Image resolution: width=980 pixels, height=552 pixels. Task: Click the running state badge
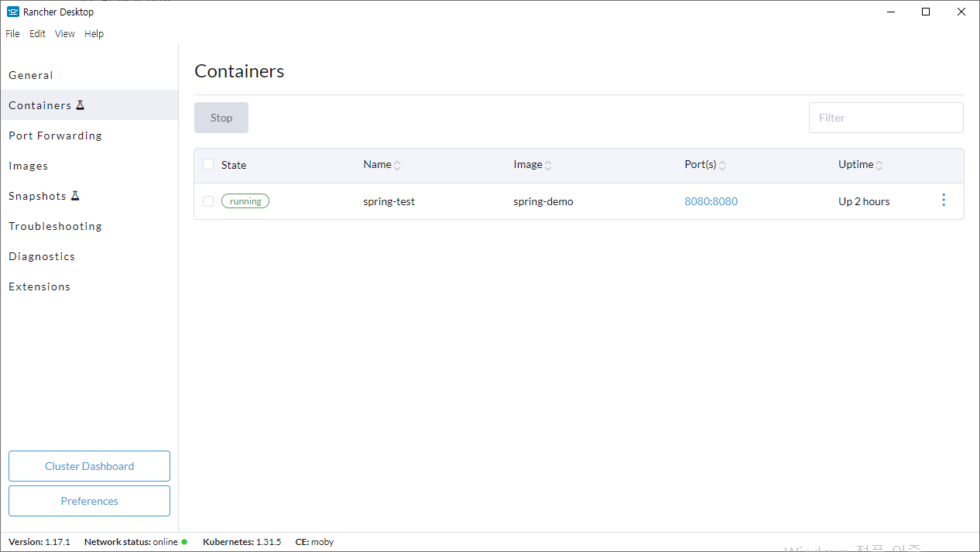click(245, 201)
